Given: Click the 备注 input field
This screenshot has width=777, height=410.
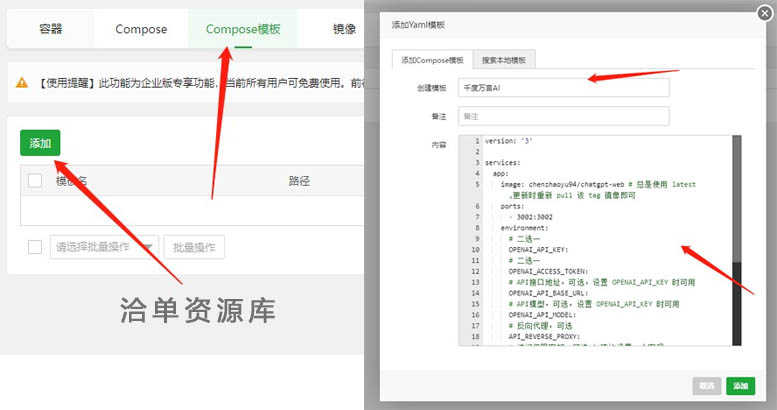Looking at the screenshot, I should (563, 116).
